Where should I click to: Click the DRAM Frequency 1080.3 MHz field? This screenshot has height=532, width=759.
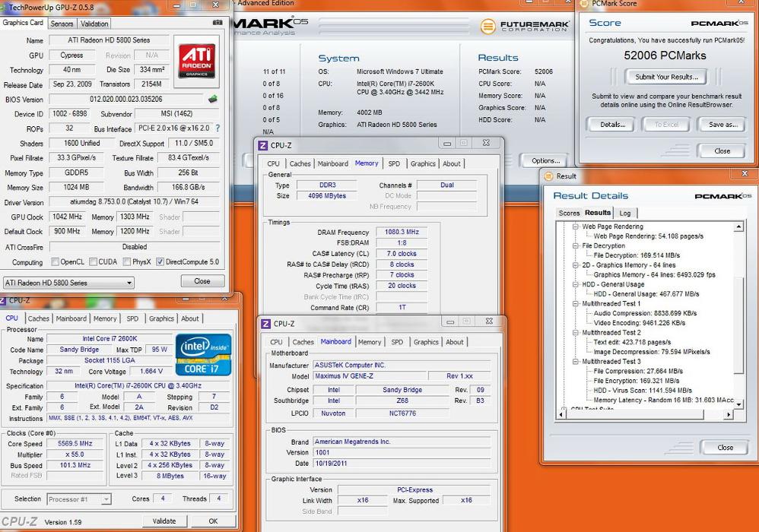(x=402, y=232)
